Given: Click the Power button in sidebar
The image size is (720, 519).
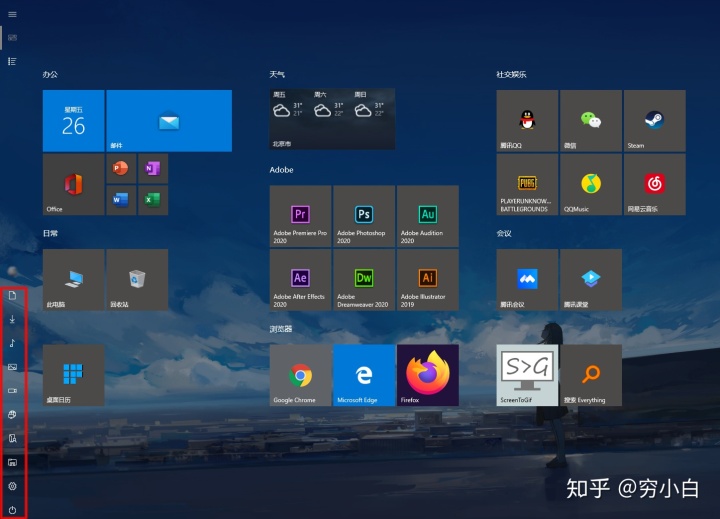Looking at the screenshot, I should (x=12, y=510).
